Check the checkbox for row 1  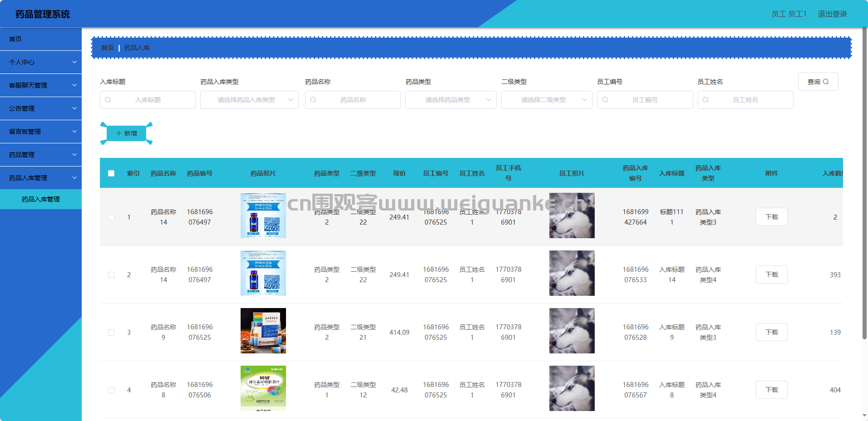pyautogui.click(x=111, y=217)
